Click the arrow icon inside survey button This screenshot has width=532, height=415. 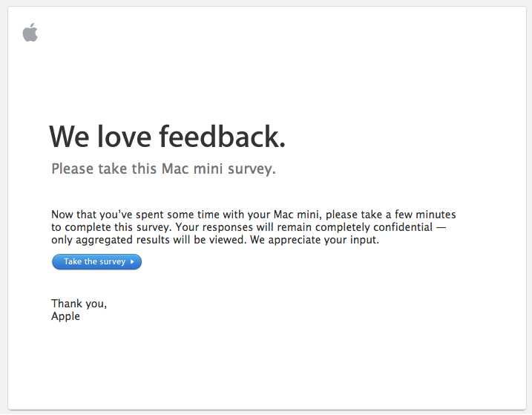coord(132,262)
